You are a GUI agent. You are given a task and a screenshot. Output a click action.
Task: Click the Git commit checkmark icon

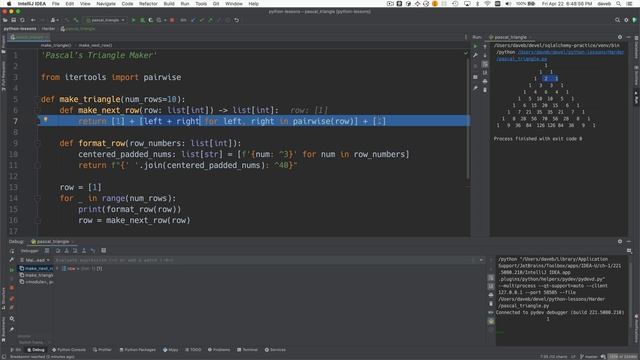point(202,20)
